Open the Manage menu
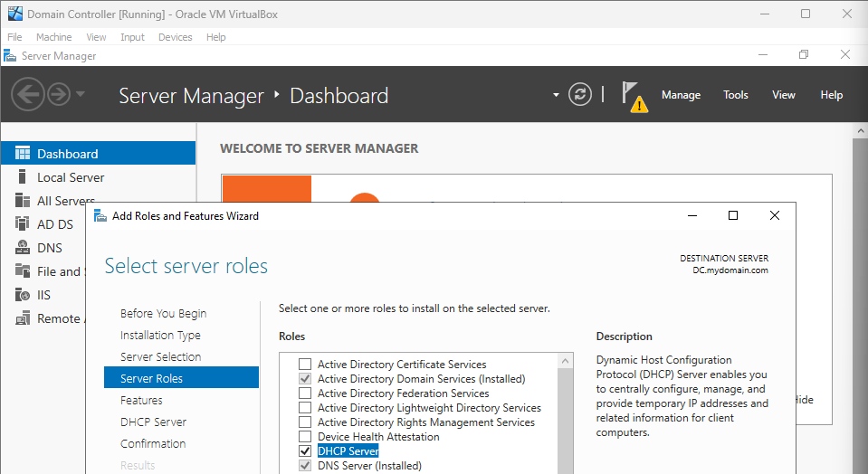 pyautogui.click(x=681, y=95)
